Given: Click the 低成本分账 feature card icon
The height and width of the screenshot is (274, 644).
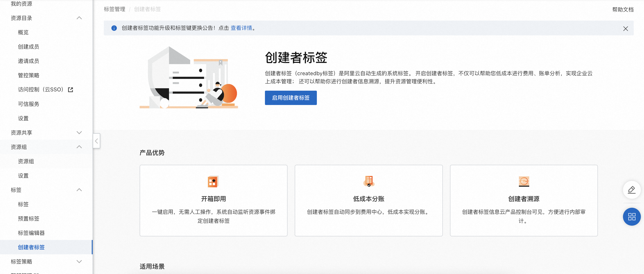Looking at the screenshot, I should pyautogui.click(x=369, y=181).
